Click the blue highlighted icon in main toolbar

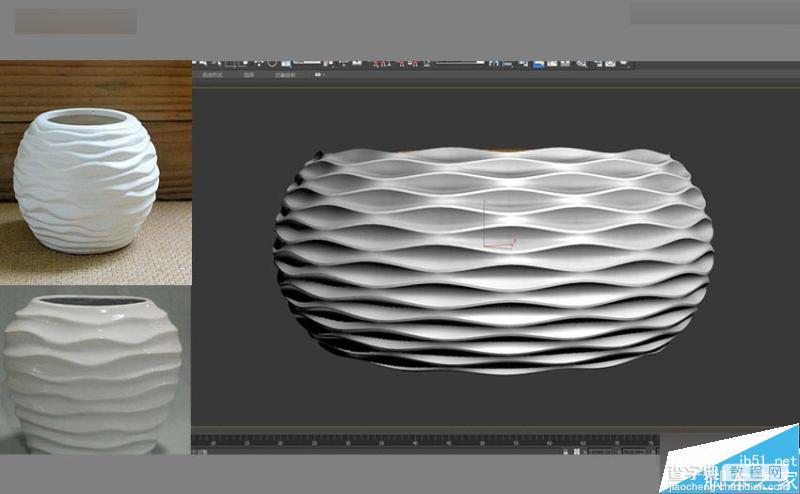538,64
